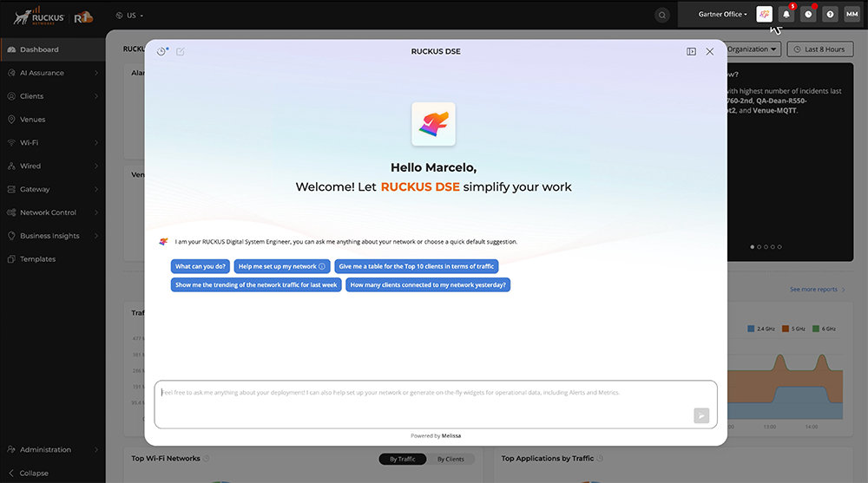Toggle 6 GHz legend series

(x=824, y=329)
